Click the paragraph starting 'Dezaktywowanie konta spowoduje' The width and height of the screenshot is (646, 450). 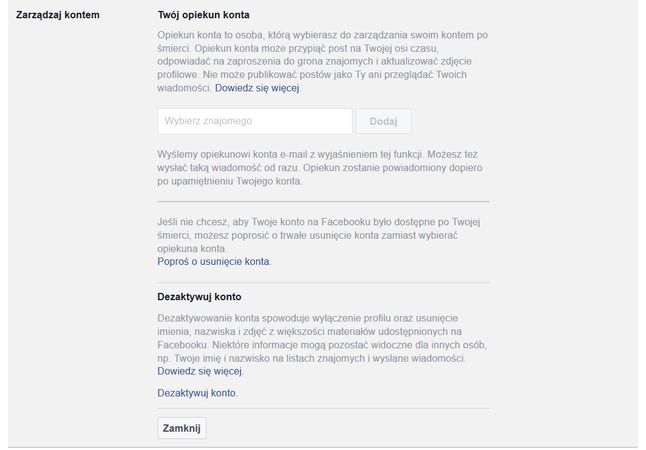click(x=322, y=338)
